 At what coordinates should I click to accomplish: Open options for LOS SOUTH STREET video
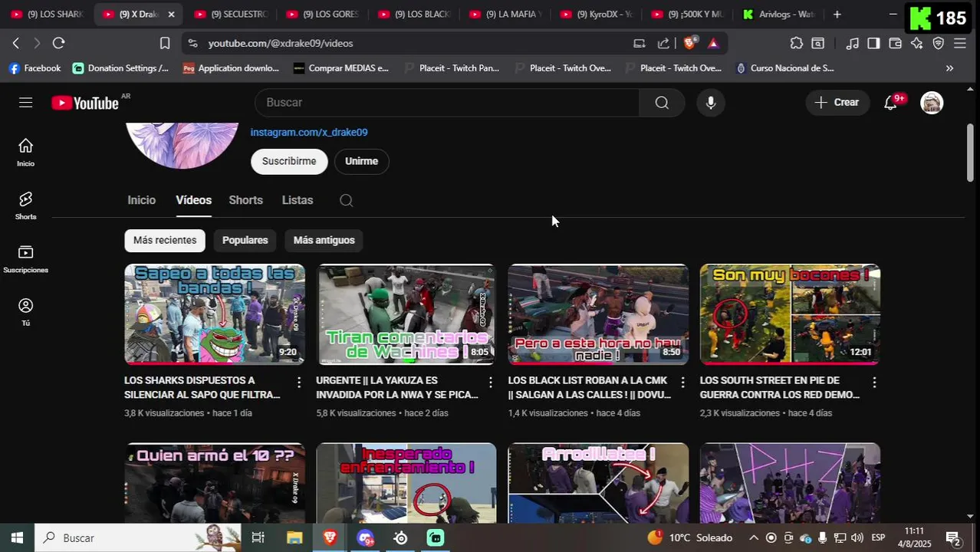[874, 382]
